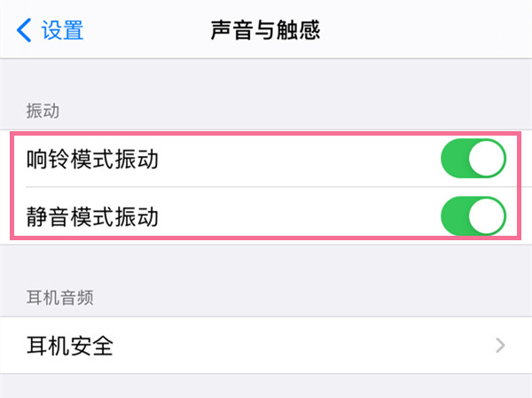Tap the back chevron arrow icon
The height and width of the screenshot is (398, 532).
click(23, 30)
